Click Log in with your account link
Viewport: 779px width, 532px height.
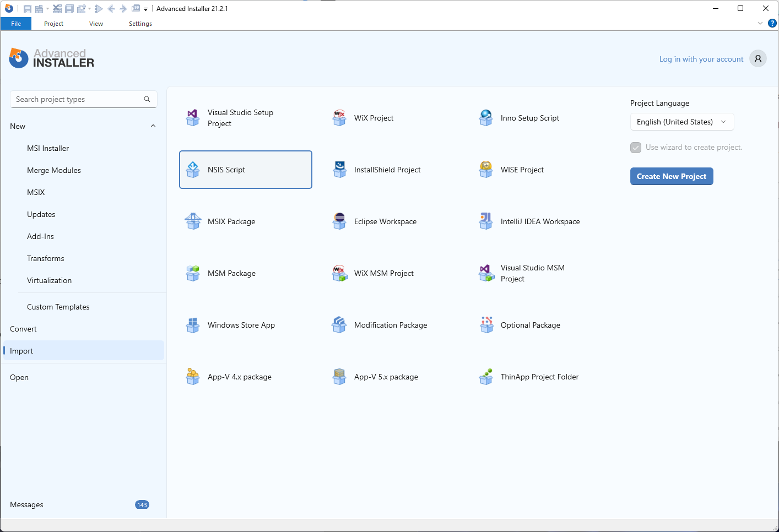(701, 59)
